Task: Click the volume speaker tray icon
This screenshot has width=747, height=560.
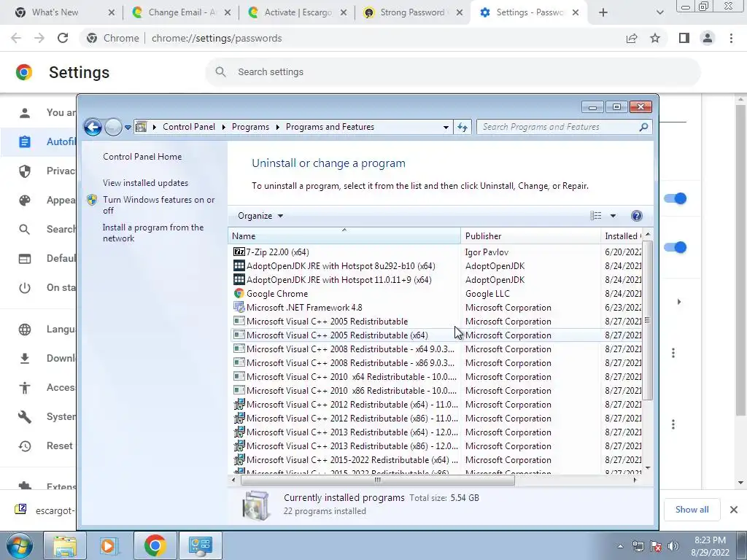Action: coord(673,546)
